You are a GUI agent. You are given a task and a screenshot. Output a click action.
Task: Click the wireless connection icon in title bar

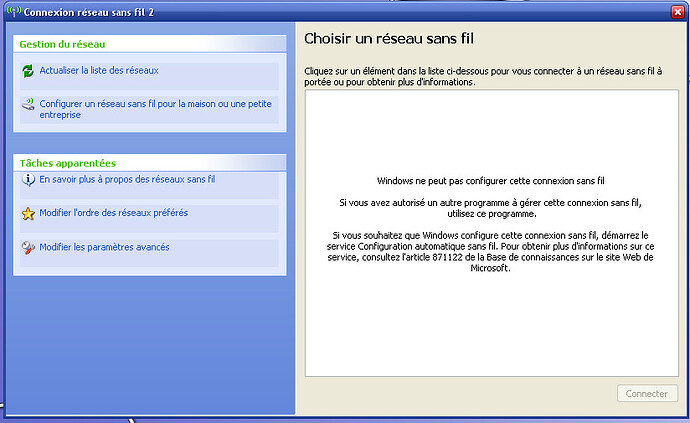(x=11, y=10)
